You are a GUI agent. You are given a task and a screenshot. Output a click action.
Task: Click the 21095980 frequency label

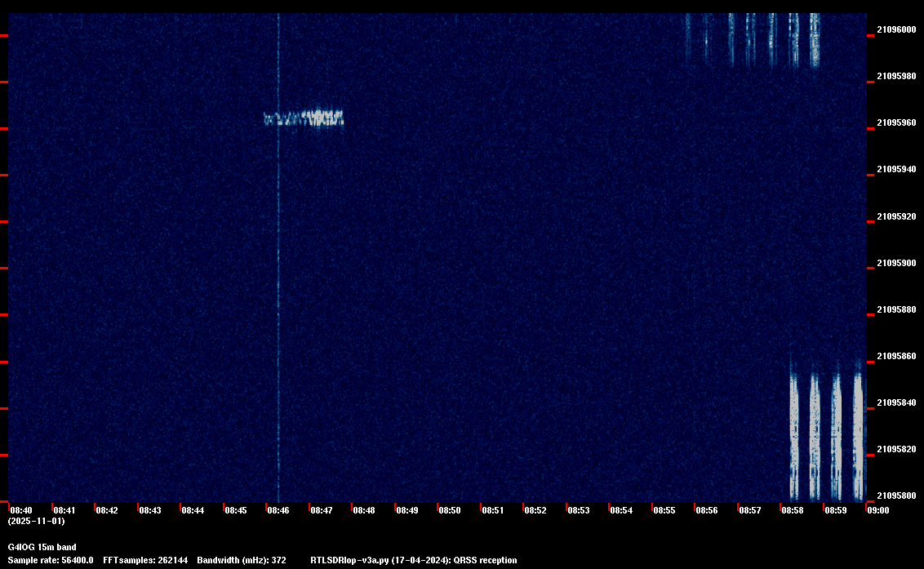click(896, 76)
